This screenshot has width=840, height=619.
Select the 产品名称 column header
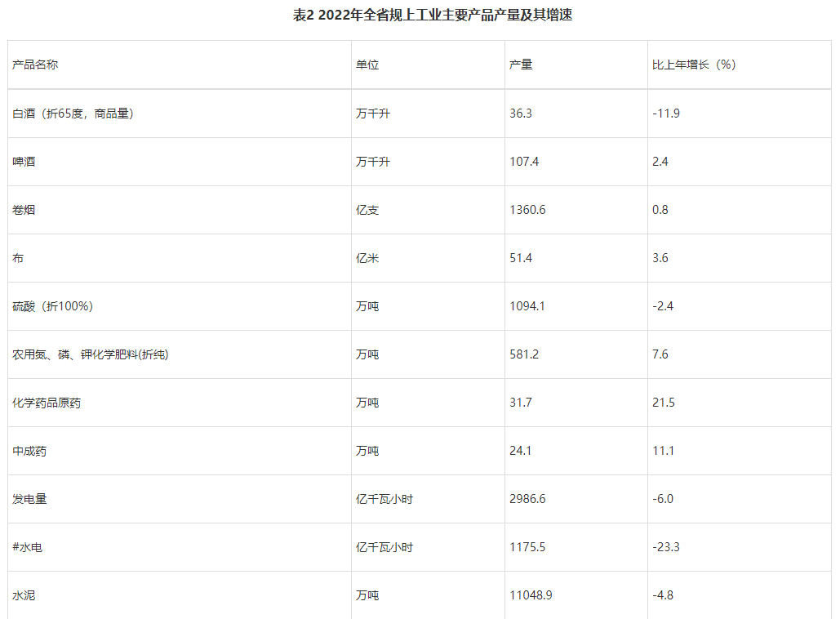[35, 65]
